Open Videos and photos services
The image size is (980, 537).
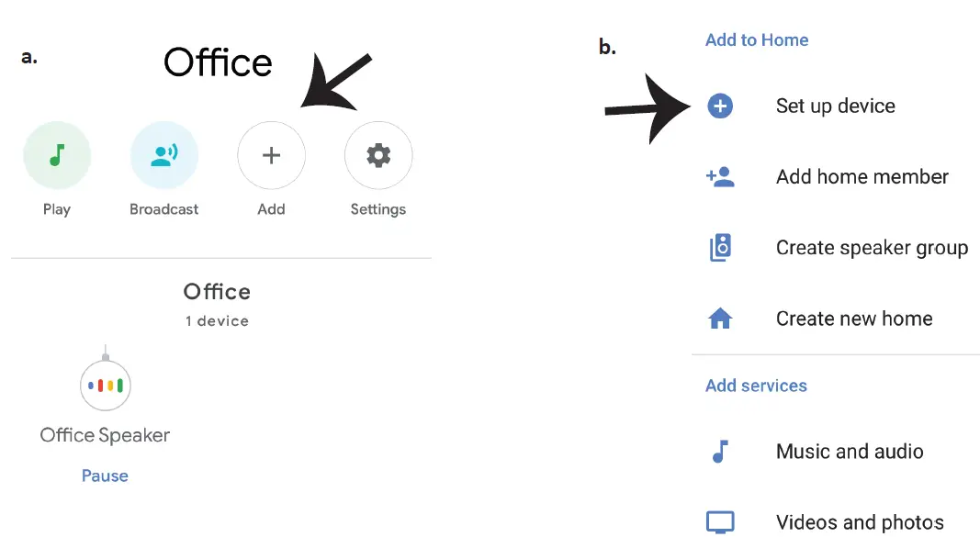pyautogui.click(x=860, y=522)
